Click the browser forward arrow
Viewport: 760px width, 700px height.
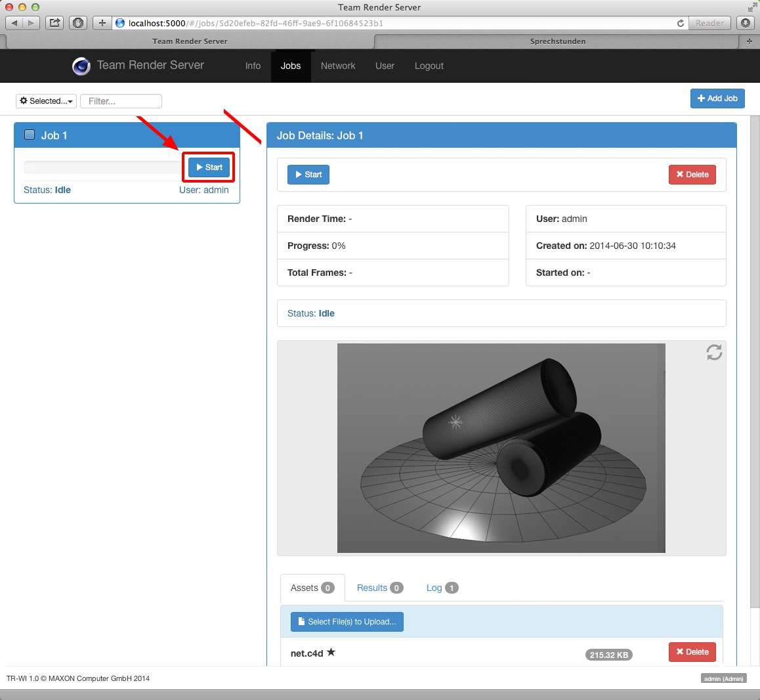pyautogui.click(x=31, y=23)
